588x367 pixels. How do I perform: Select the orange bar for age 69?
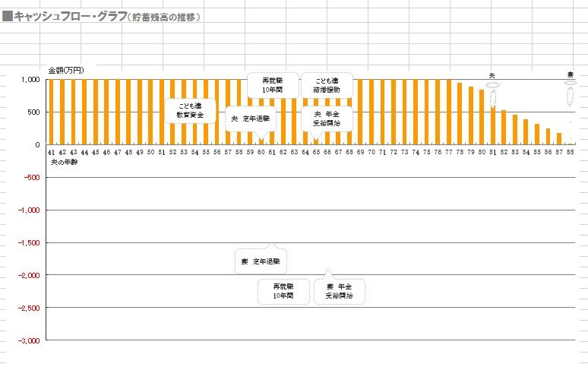360,112
